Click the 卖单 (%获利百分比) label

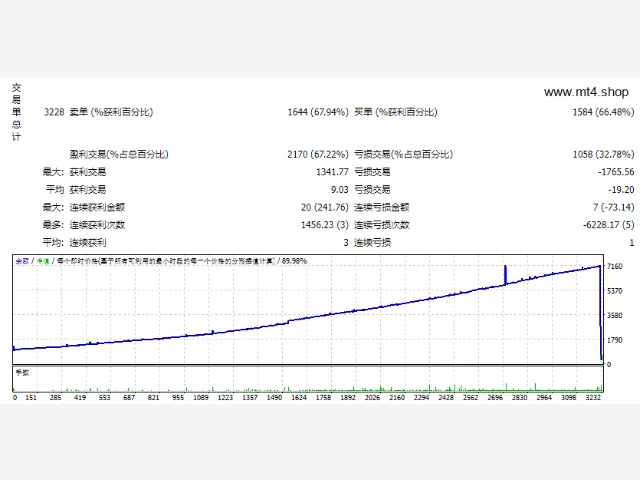click(111, 112)
